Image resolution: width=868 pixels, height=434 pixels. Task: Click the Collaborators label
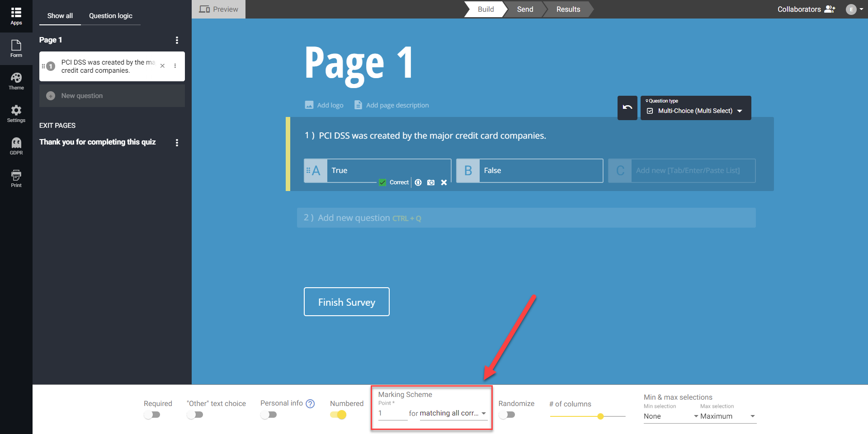click(x=799, y=9)
